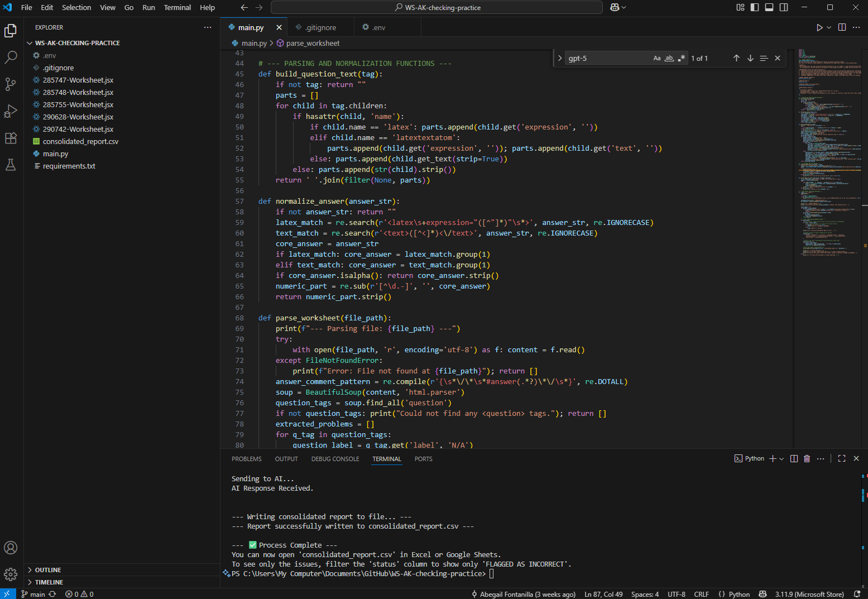Screen dimensions: 868x599
Task: Open the new terminal launch profile dropdown
Action: tap(781, 458)
